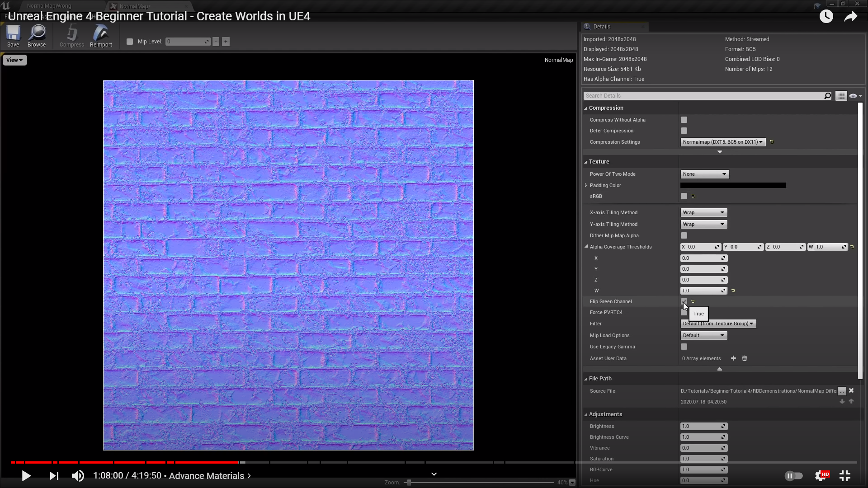Screen dimensions: 868x488
Task: Click the Browse to asset icon
Action: point(37,35)
